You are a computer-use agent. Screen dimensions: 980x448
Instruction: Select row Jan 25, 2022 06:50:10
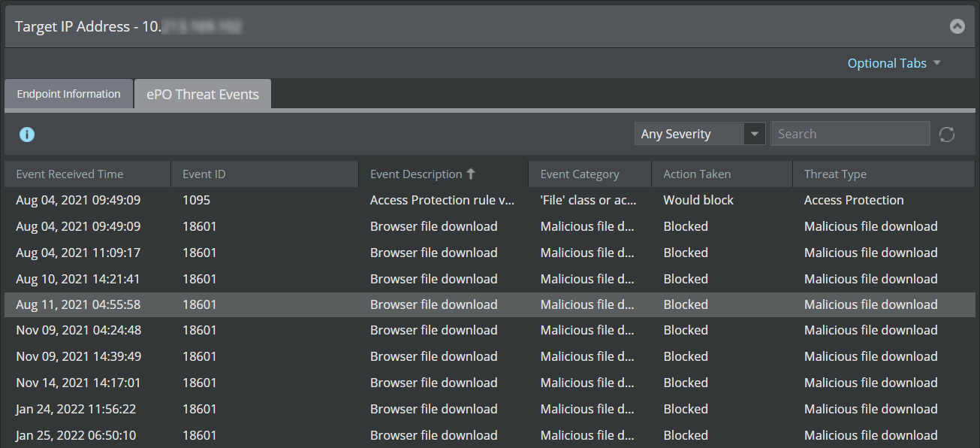490,435
